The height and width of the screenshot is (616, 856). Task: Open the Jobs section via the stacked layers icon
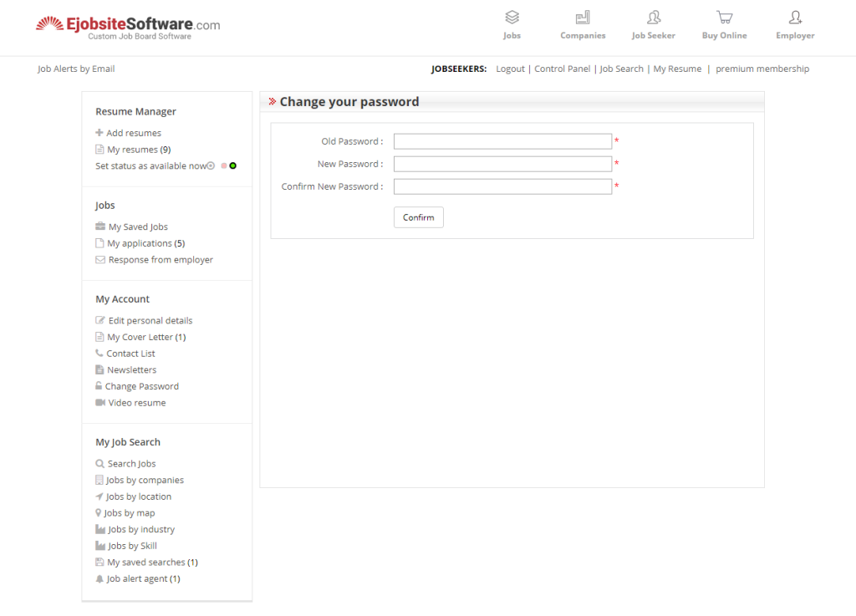click(x=512, y=17)
